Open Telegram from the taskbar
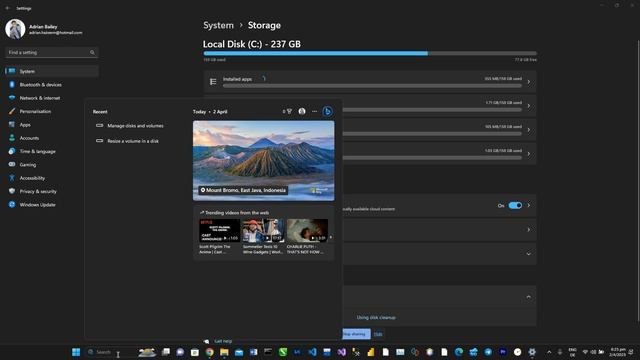640x360 pixels. click(x=488, y=352)
